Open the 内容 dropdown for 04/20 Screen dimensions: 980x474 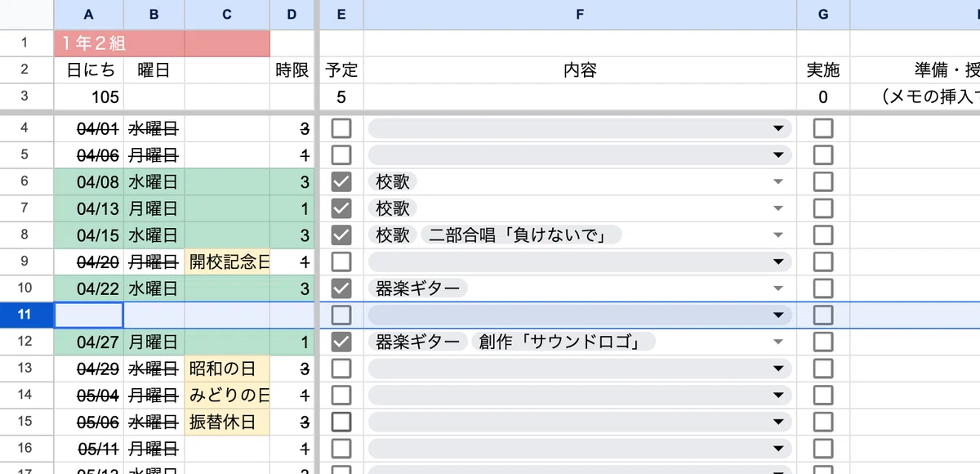(580, 262)
